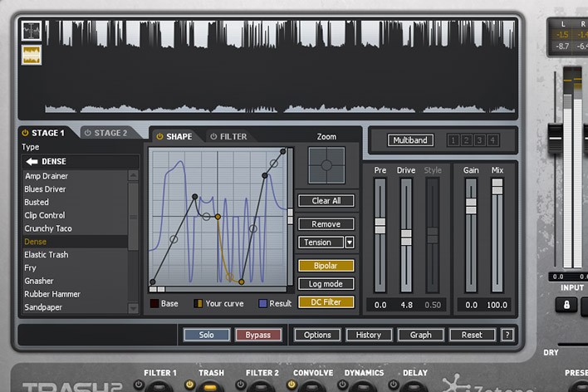Viewport: 588px width, 392px height.
Task: Select the oscilloscope waveform view icon
Action: tap(32, 31)
